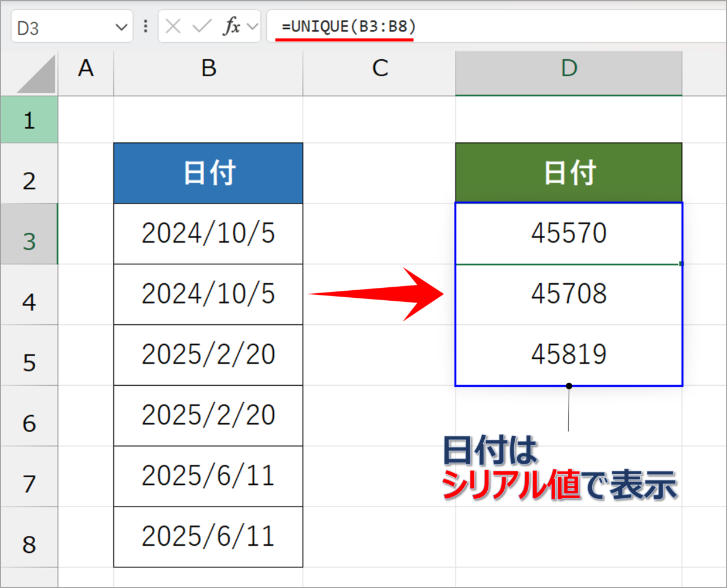This screenshot has height=588, width=727.
Task: Click the fill handle on cell D3
Action: coord(681,264)
